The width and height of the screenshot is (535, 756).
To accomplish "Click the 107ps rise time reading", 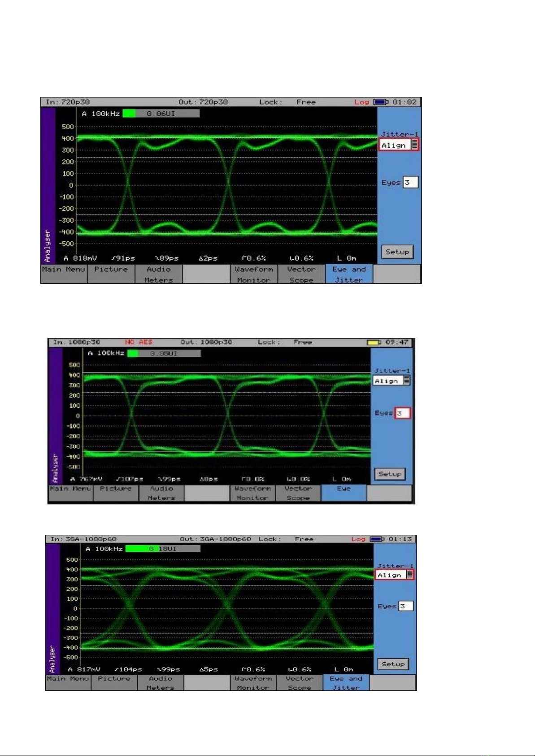I will (129, 479).
